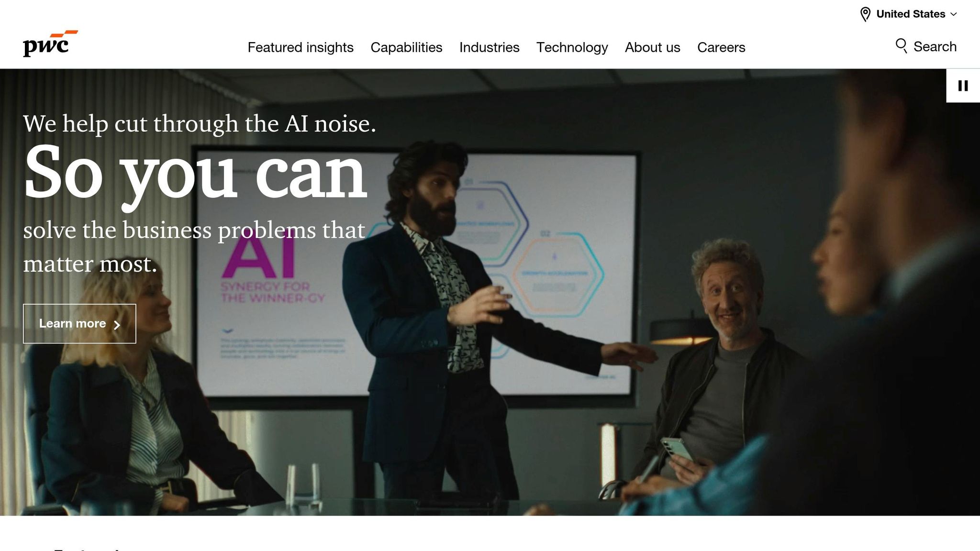The image size is (980, 551).
Task: Click the location pin icon
Action: (865, 14)
